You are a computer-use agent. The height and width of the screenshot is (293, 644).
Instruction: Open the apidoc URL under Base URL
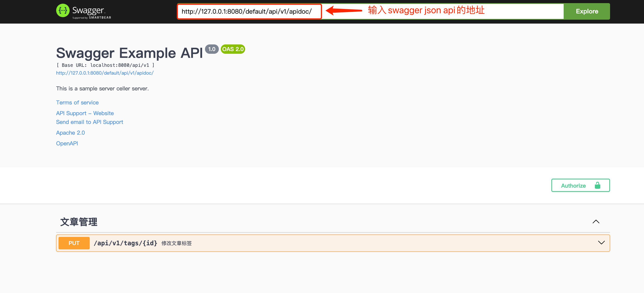pos(105,73)
